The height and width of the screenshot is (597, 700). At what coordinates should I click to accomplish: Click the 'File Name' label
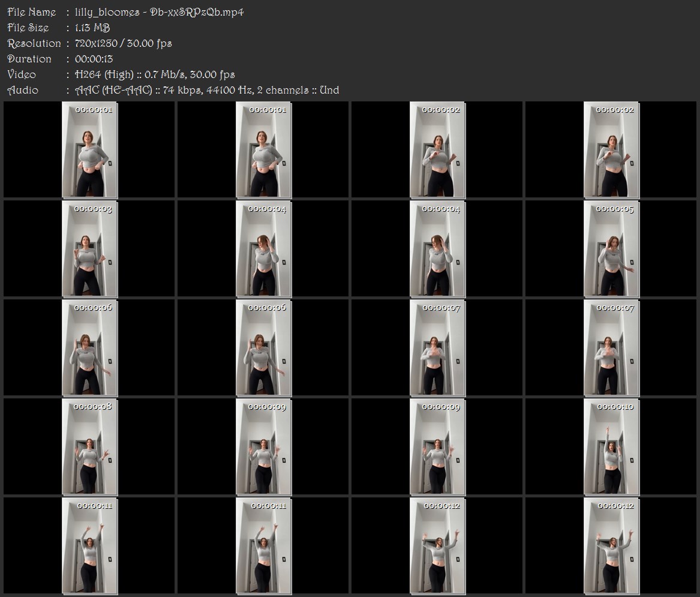pyautogui.click(x=32, y=12)
